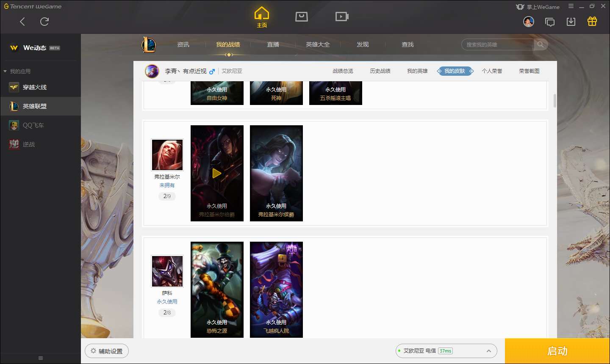Image resolution: width=610 pixels, height=364 pixels.
Task: Open the chat messages icon
Action: click(550, 22)
